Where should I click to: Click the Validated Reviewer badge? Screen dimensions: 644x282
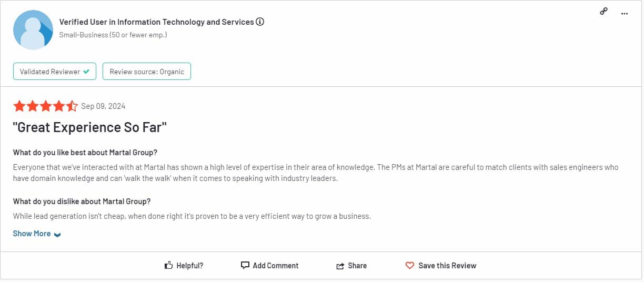click(x=55, y=72)
